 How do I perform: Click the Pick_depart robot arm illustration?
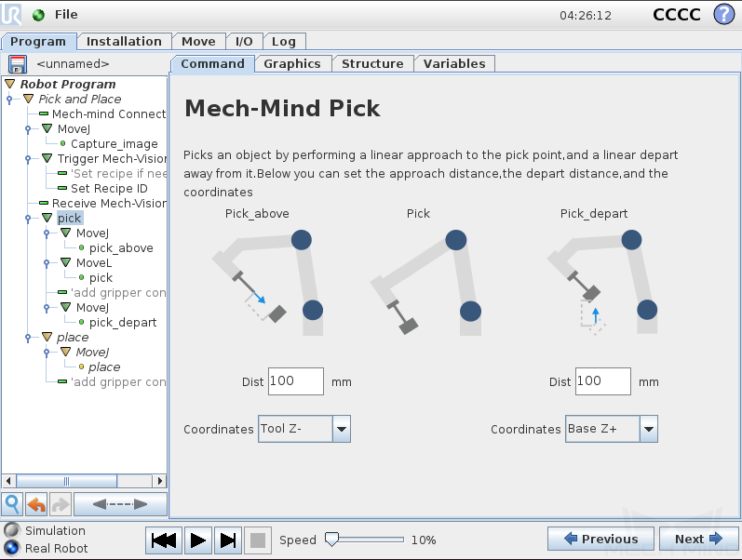602,283
